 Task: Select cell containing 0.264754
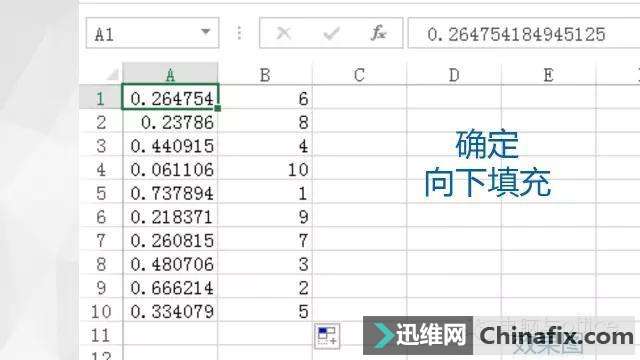pos(170,97)
